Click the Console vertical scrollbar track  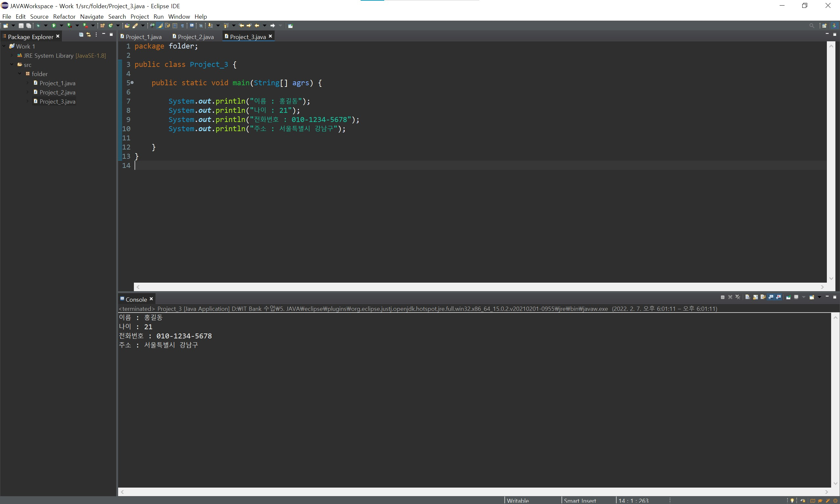point(835,401)
